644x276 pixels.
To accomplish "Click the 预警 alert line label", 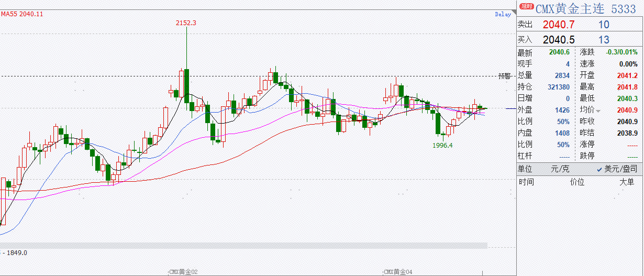I will tap(504, 76).
